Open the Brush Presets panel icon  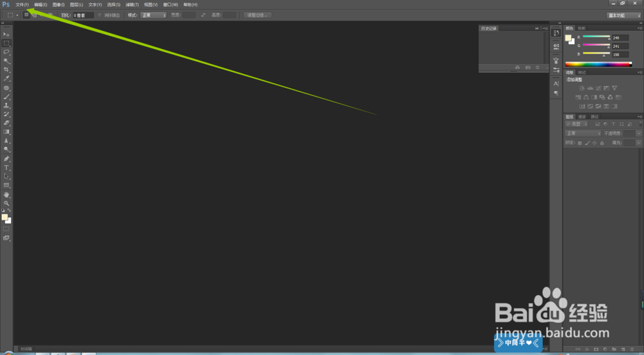(556, 70)
